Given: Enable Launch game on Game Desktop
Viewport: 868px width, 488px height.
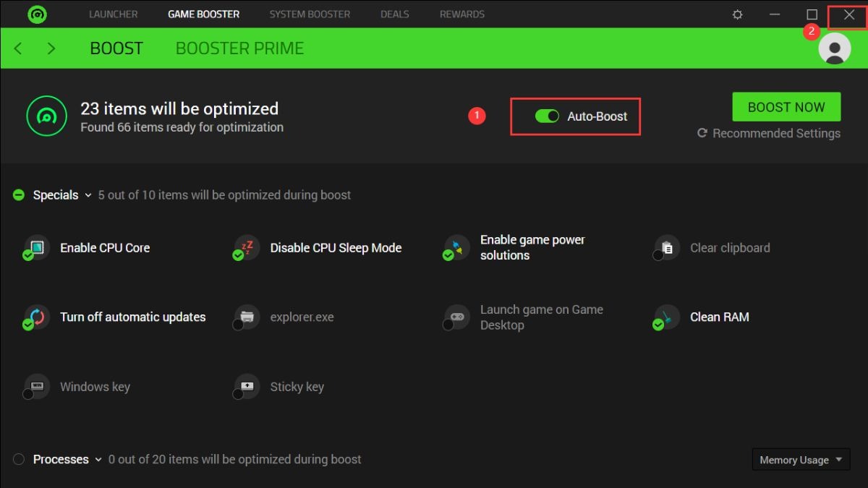Looking at the screenshot, I should point(448,325).
